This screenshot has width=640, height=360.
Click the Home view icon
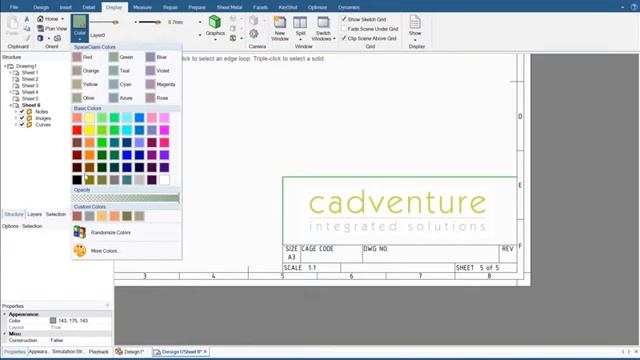click(40, 19)
